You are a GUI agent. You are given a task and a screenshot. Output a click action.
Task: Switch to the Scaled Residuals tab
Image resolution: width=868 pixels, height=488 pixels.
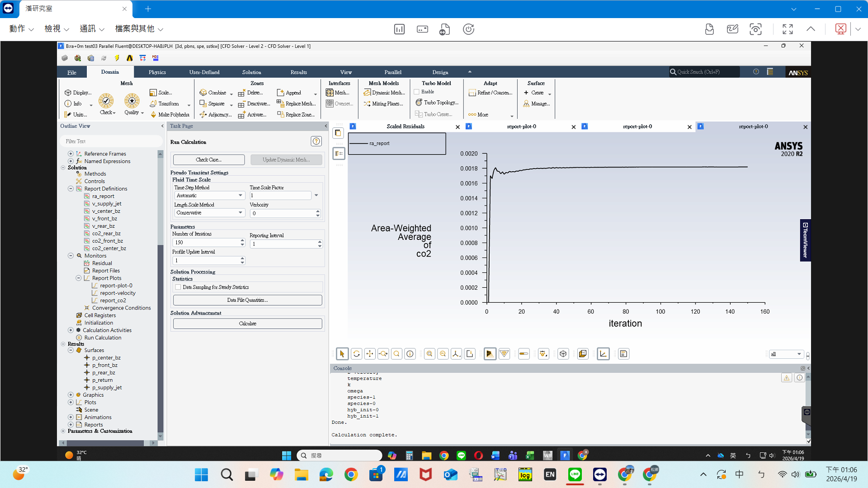[x=405, y=127]
